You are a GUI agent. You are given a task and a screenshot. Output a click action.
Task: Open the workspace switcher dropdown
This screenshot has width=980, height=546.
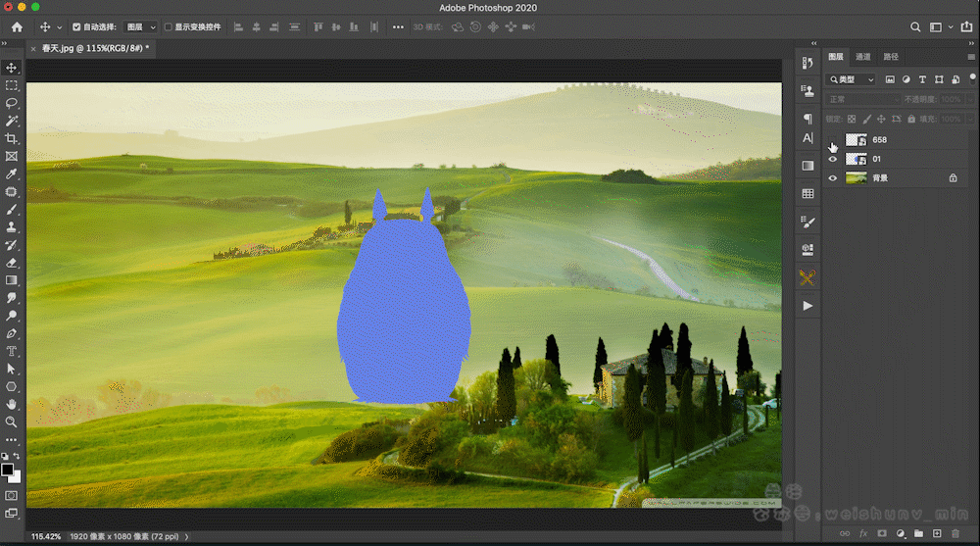[950, 26]
